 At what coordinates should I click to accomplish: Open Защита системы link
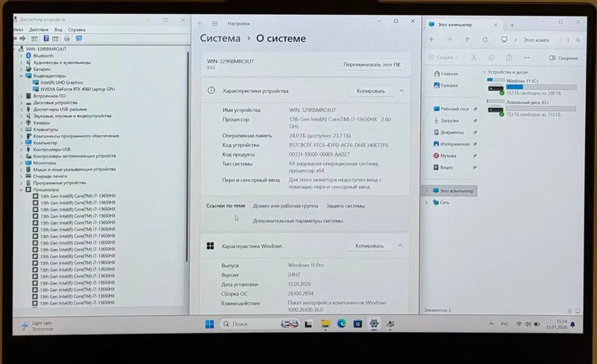[345, 206]
